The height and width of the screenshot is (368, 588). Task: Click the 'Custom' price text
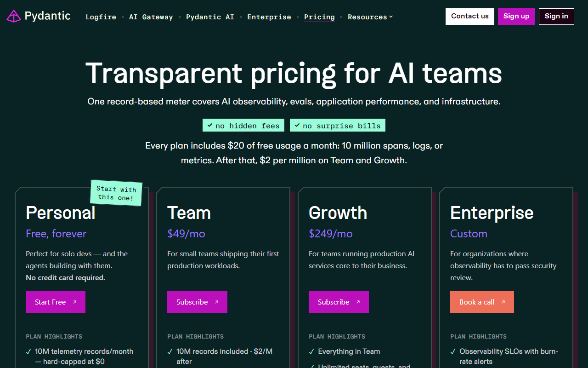tap(469, 234)
